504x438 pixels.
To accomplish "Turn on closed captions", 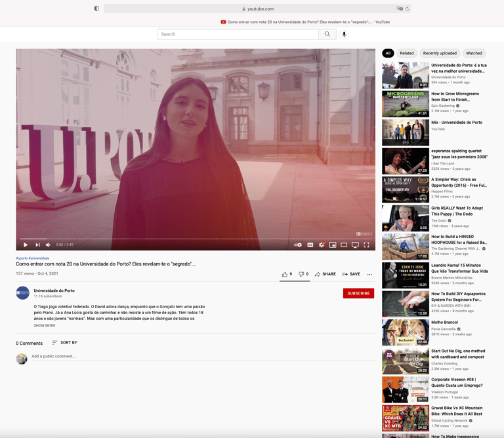I will click(310, 245).
